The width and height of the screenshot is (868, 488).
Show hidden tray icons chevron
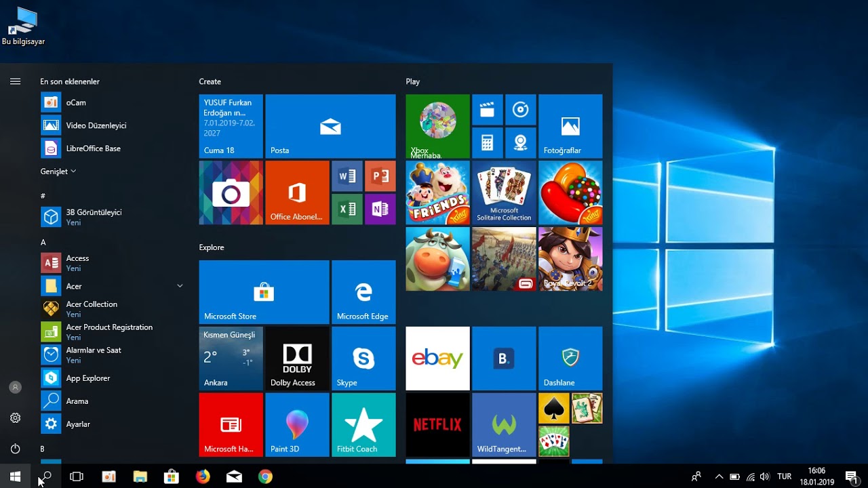[x=719, y=476]
